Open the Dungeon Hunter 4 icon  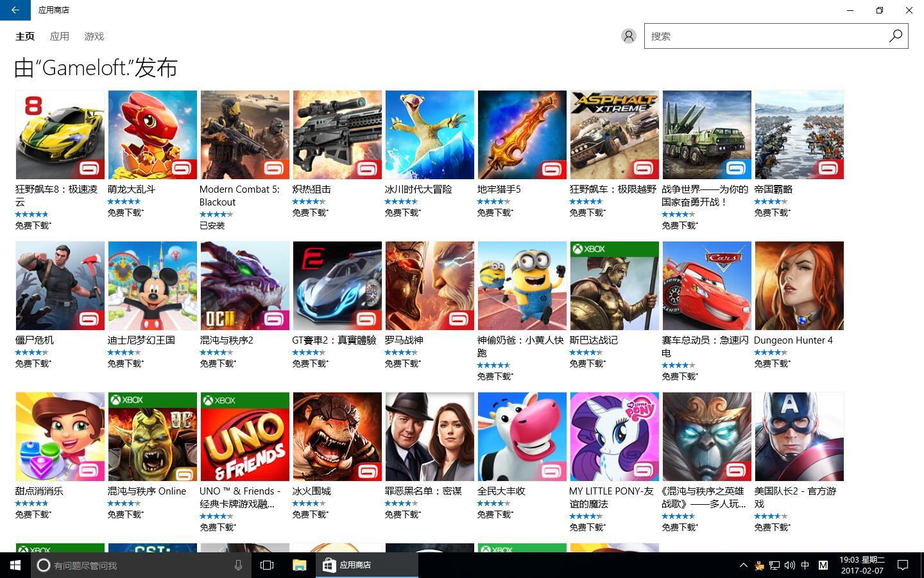[x=800, y=286]
